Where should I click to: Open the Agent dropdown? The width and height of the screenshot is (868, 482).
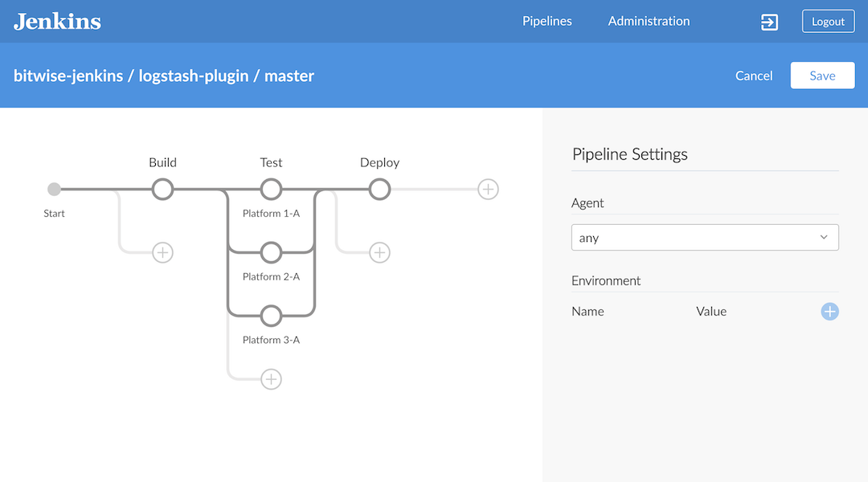pos(704,238)
